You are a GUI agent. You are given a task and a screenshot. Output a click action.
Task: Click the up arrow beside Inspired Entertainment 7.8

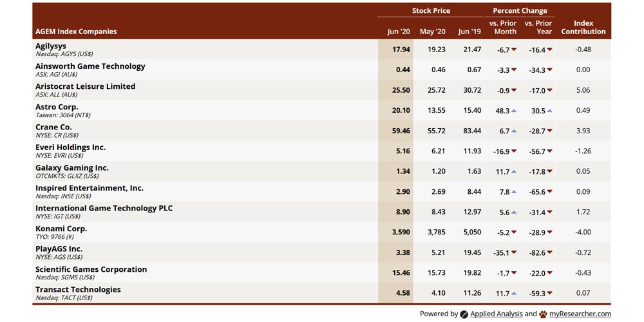tap(514, 192)
